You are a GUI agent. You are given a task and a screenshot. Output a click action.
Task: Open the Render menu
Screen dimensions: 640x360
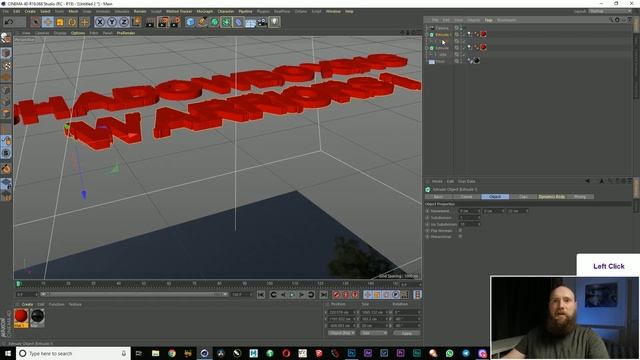[x=140, y=11]
